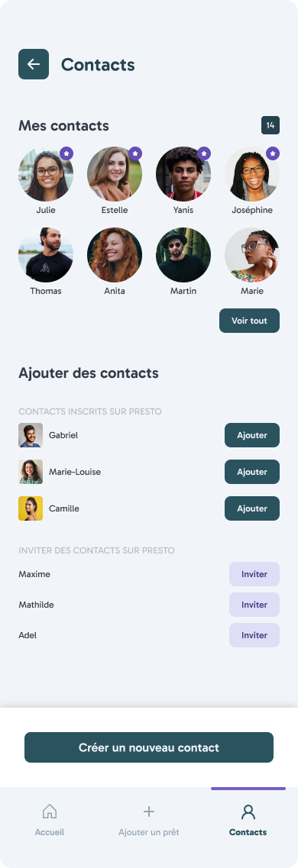Select Martin's profile picture

[183, 255]
